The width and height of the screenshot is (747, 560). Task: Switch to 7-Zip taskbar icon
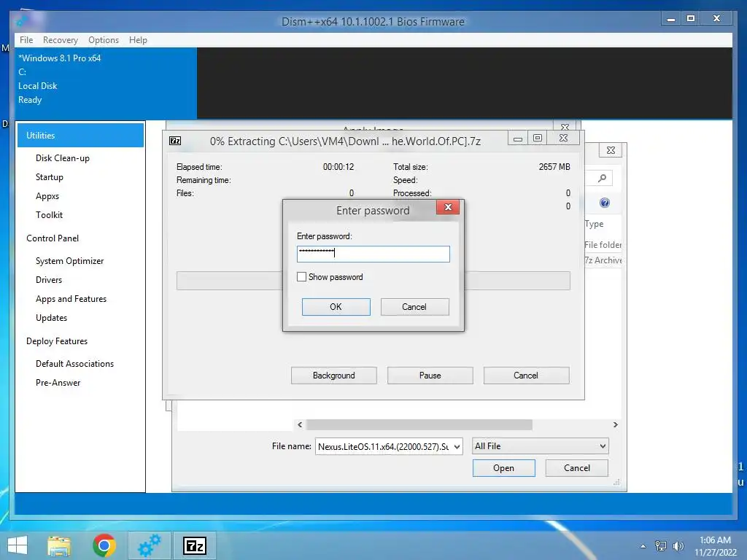tap(195, 545)
